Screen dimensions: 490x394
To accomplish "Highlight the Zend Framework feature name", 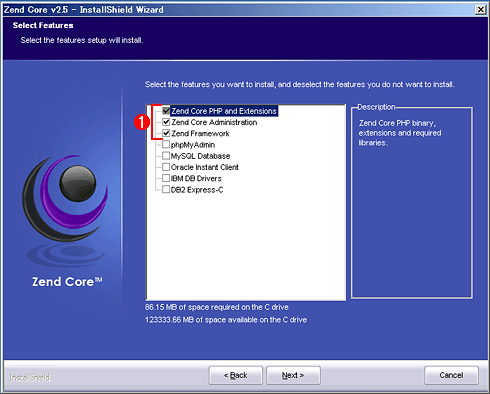I will point(200,134).
